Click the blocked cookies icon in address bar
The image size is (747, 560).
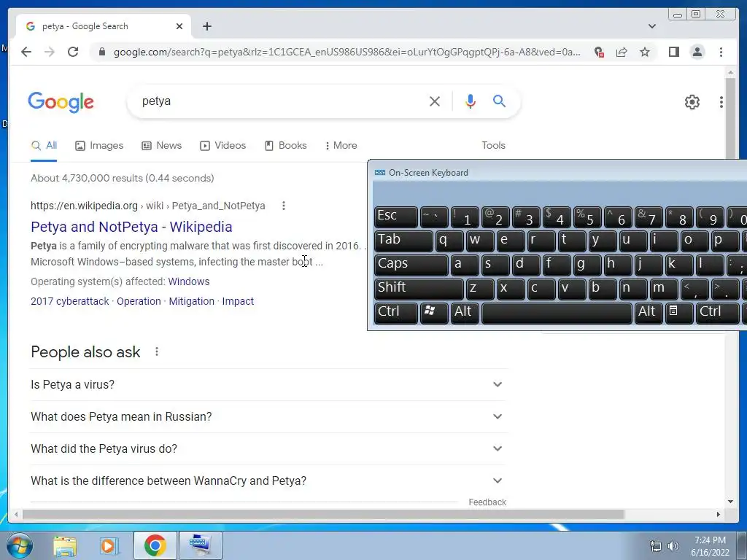click(599, 52)
